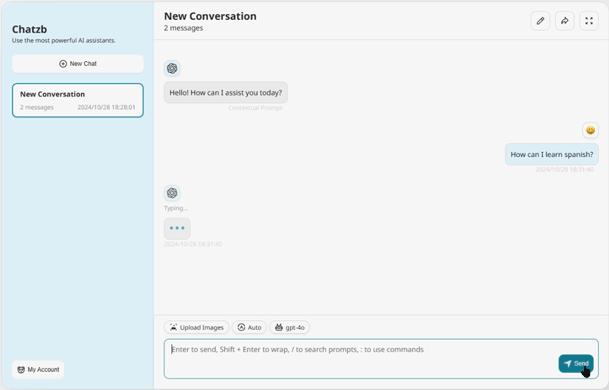Click the 'How can I learn spanish?' message
This screenshot has width=609, height=390.
(552, 154)
